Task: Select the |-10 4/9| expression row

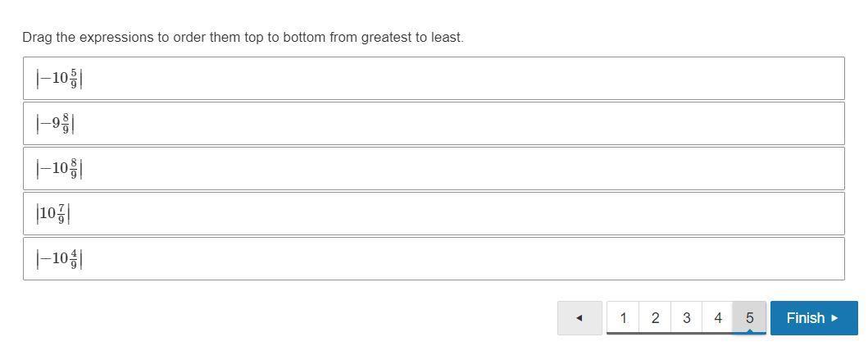Action: coord(434,259)
